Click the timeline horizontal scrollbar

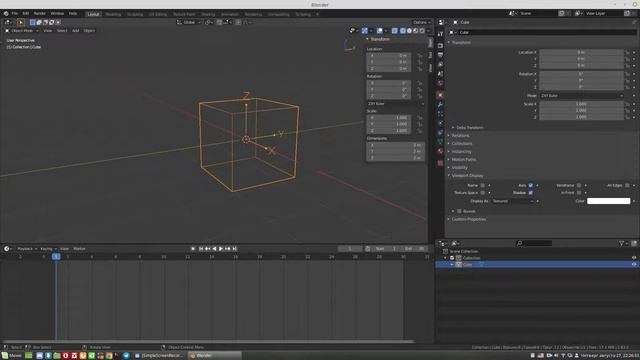pos(208,341)
